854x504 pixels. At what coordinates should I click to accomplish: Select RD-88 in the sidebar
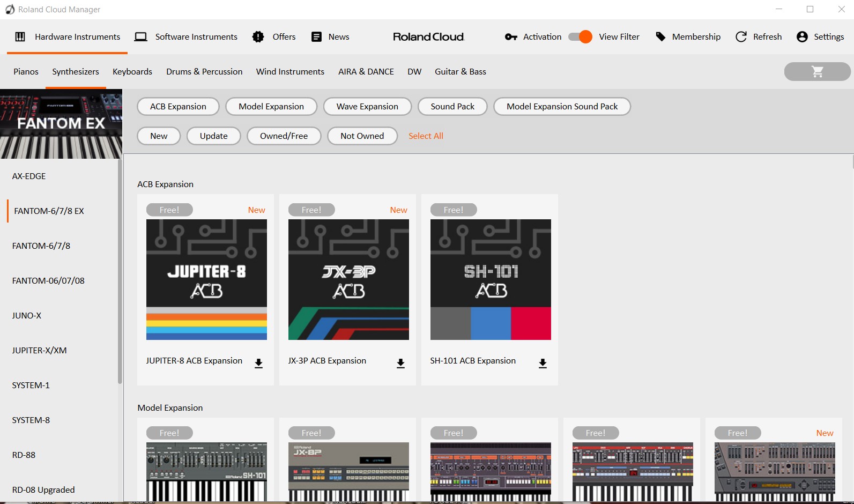pyautogui.click(x=24, y=455)
